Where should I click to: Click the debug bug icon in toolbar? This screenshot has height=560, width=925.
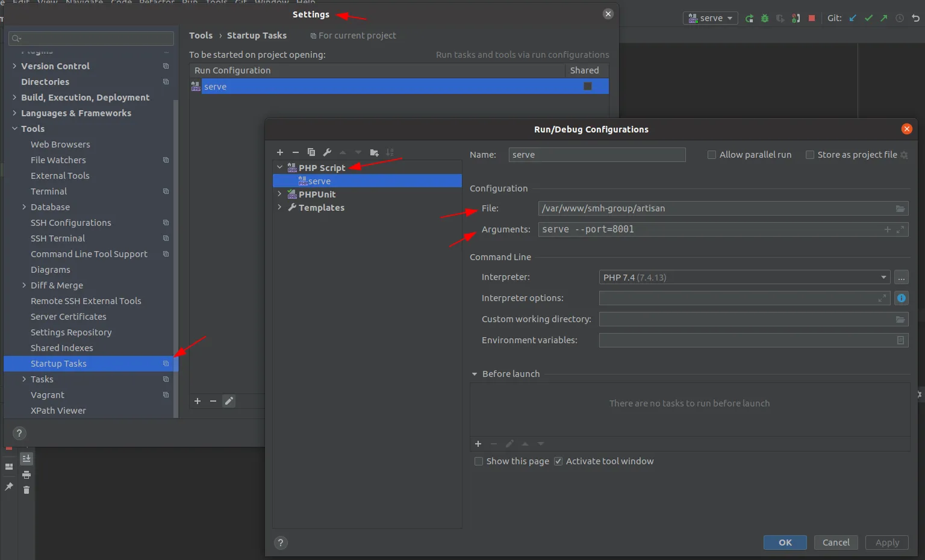pyautogui.click(x=765, y=18)
